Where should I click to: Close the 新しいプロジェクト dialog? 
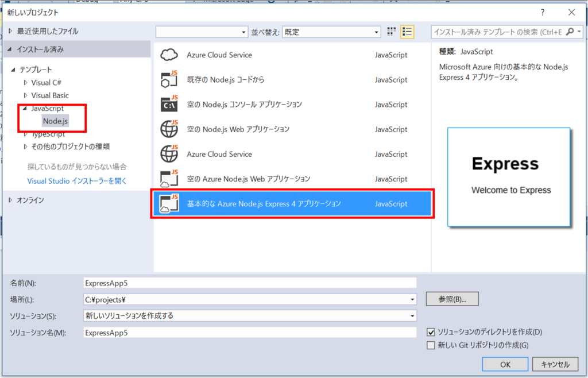point(571,13)
